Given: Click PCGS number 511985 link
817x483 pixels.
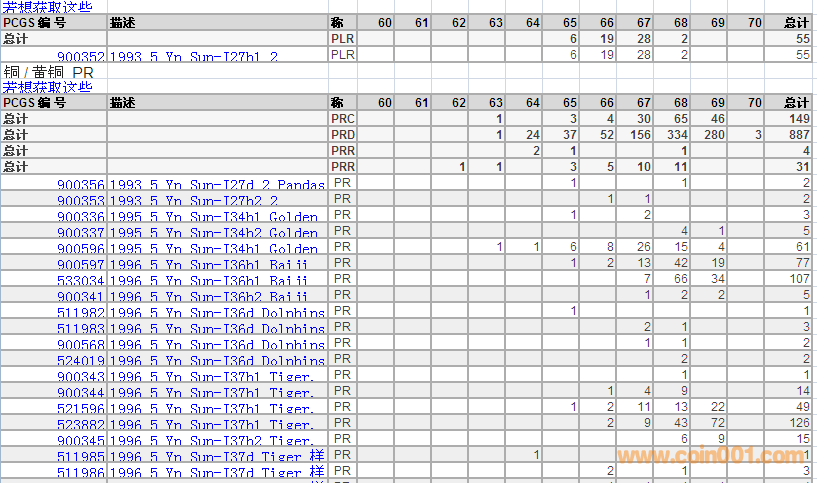Looking at the screenshot, I should click(x=80, y=456).
